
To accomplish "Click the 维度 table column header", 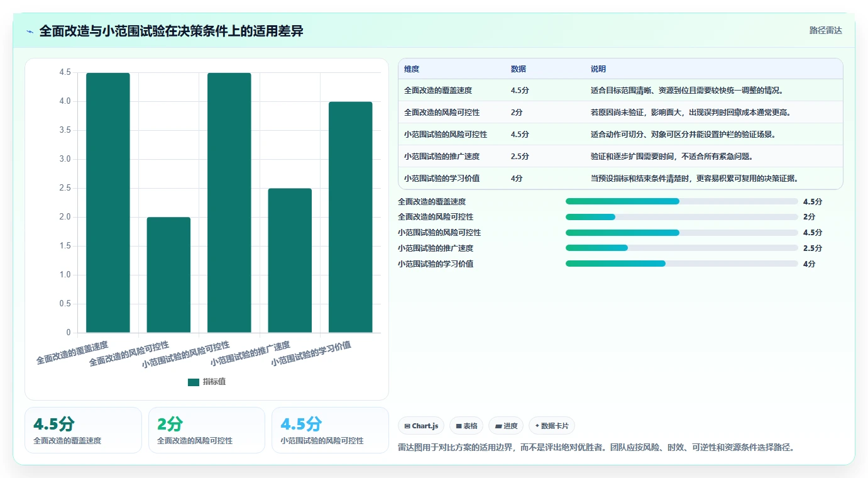I will (412, 69).
